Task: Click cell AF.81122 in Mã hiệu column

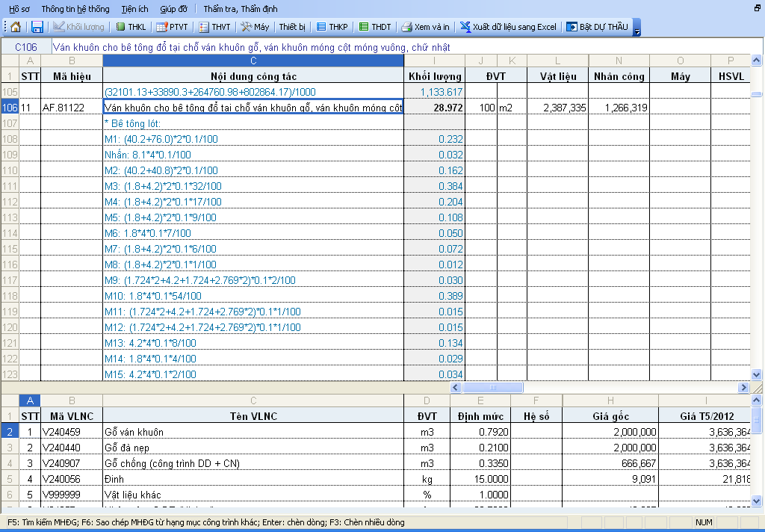Action: [71, 108]
